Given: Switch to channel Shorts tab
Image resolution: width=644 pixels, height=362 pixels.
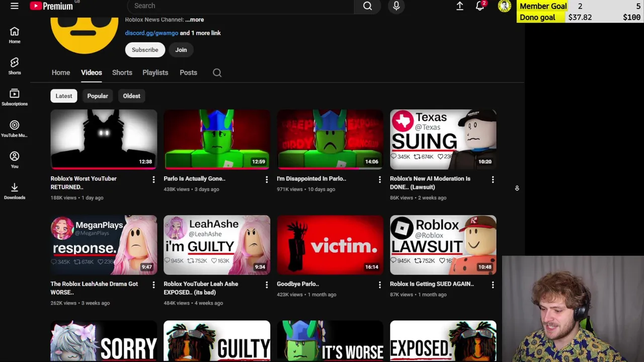Looking at the screenshot, I should tap(122, 72).
